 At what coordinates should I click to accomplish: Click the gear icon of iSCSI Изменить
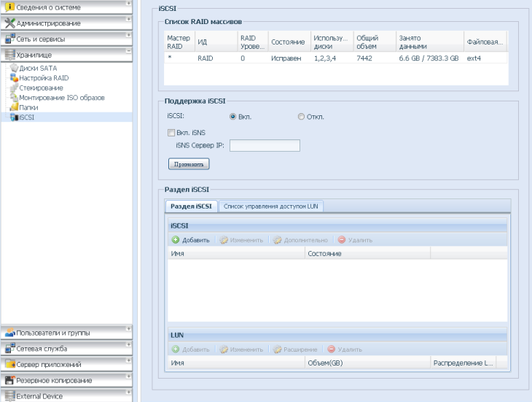tap(223, 240)
